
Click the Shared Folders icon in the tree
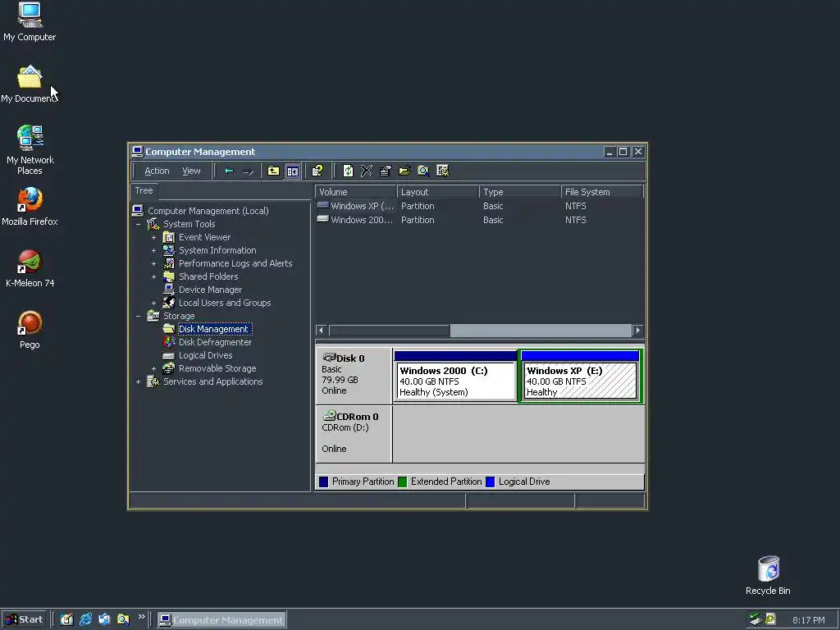169,276
